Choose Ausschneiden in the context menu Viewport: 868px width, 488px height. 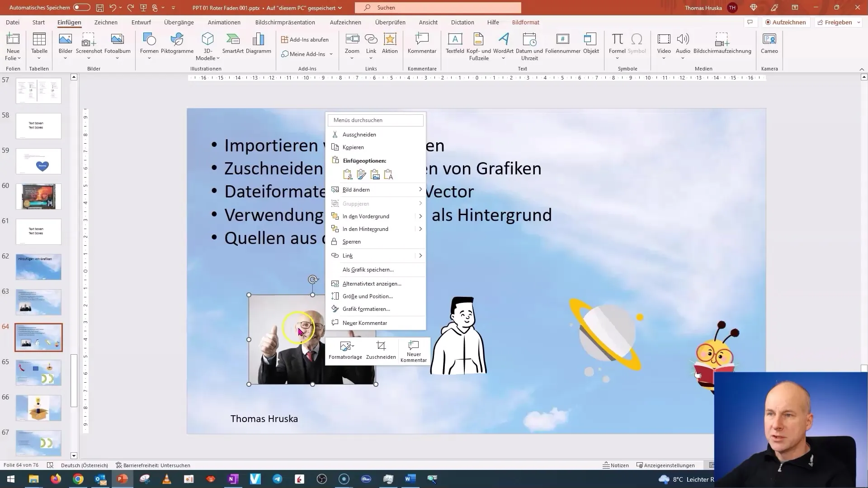coord(376,134)
